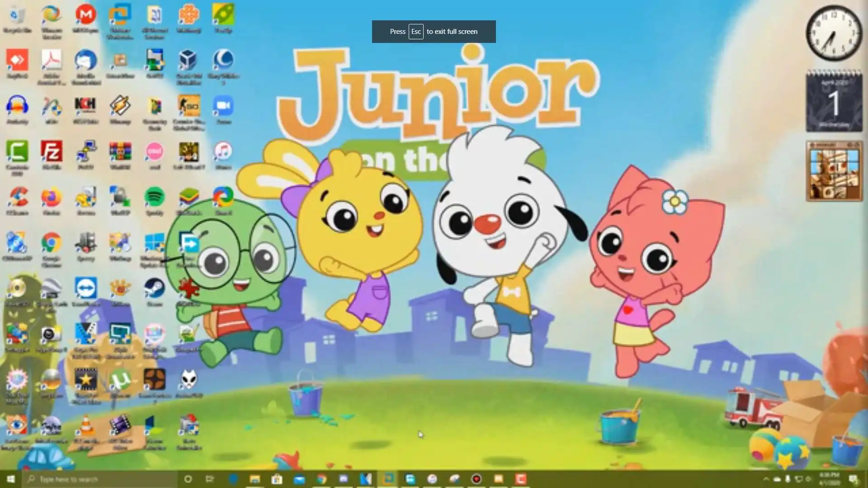This screenshot has width=868, height=488.
Task: Click the Windows Start button
Action: pos(11,479)
